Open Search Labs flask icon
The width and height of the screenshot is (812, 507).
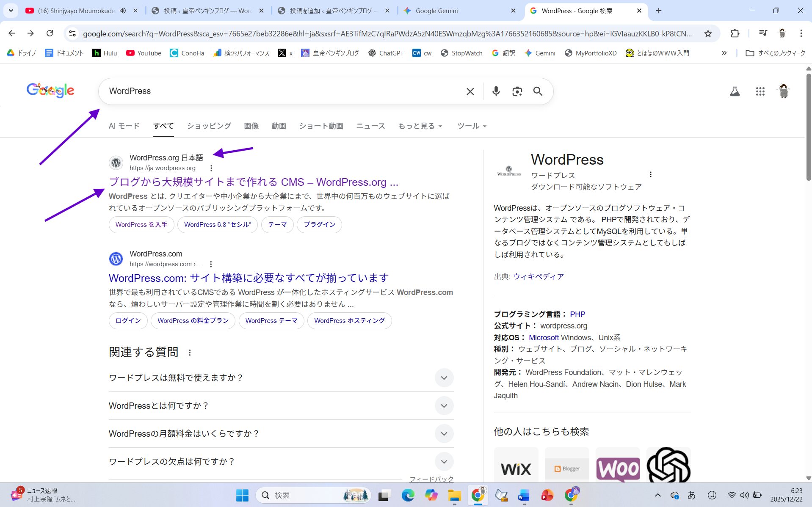[735, 91]
